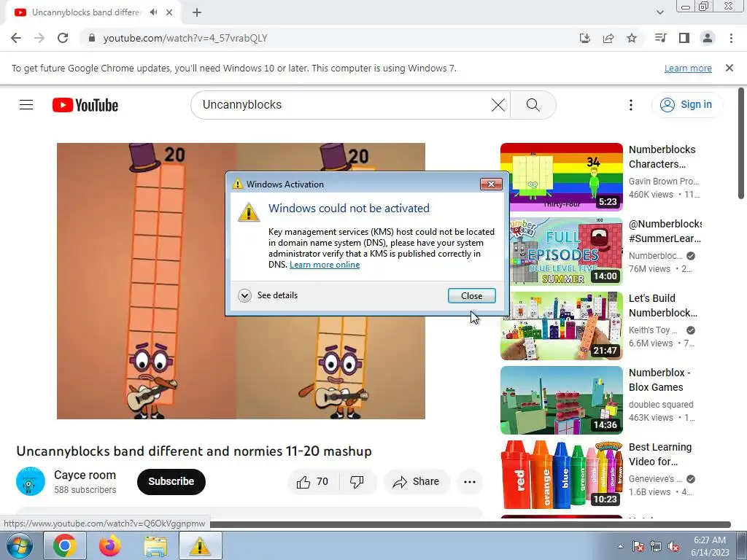Click the install/download icon in address bar
Viewport: 747px width, 560px height.
tap(584, 38)
